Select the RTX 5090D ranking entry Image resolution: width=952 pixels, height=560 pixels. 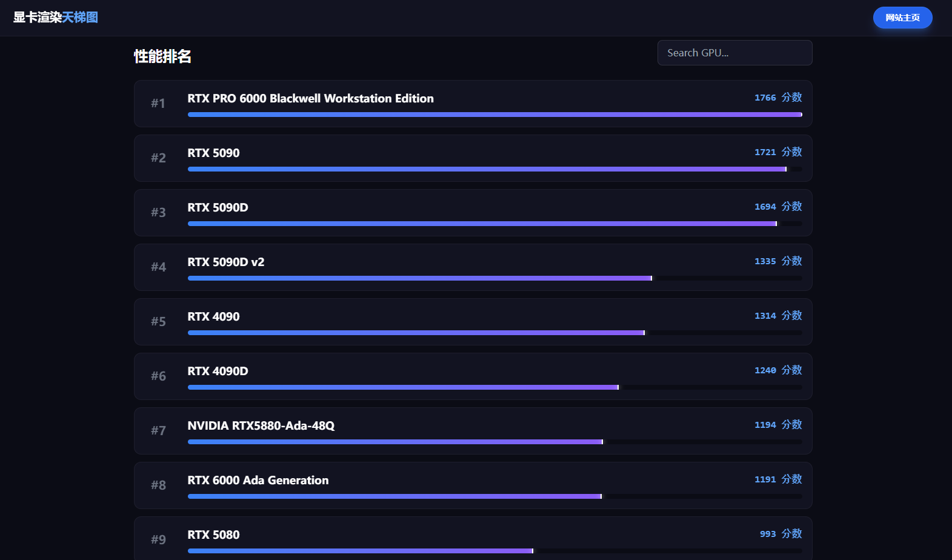(218, 207)
